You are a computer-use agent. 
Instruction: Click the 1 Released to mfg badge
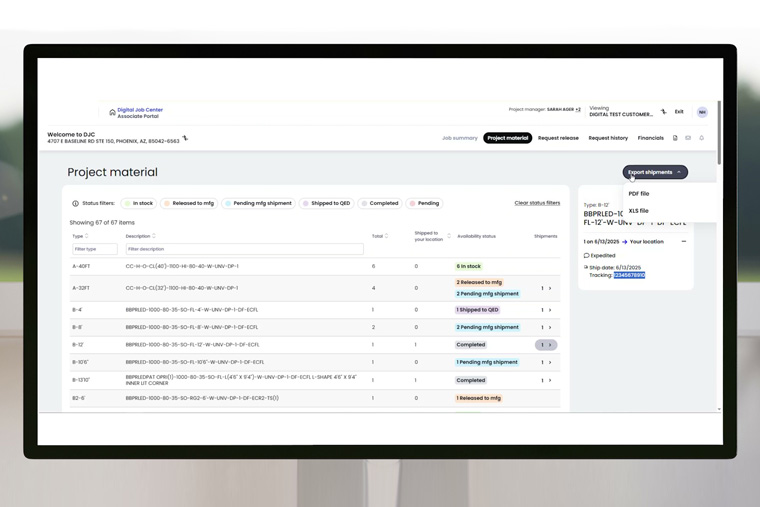coord(478,398)
